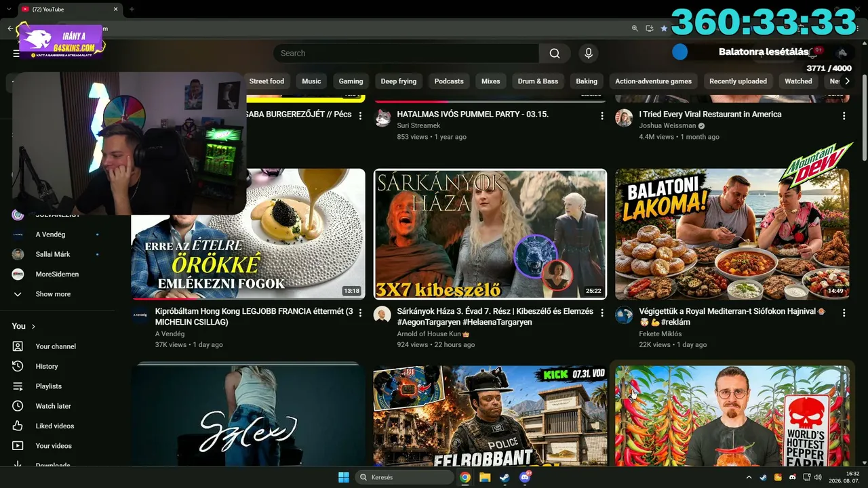Open the HATALMAS IVÓS PUMMEL PARTY title

point(473,115)
